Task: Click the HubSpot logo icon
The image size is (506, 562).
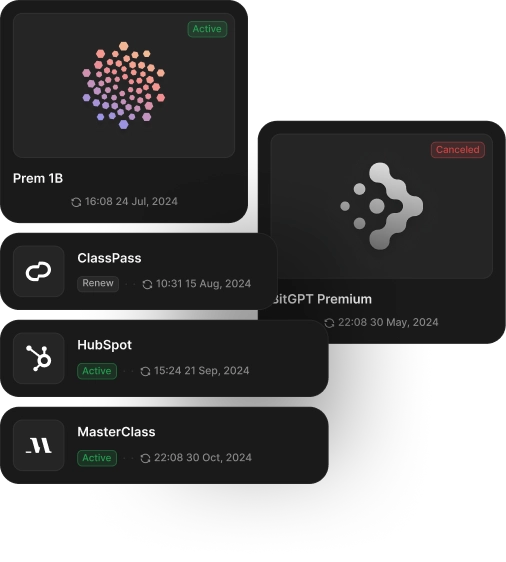Action: pos(38,358)
